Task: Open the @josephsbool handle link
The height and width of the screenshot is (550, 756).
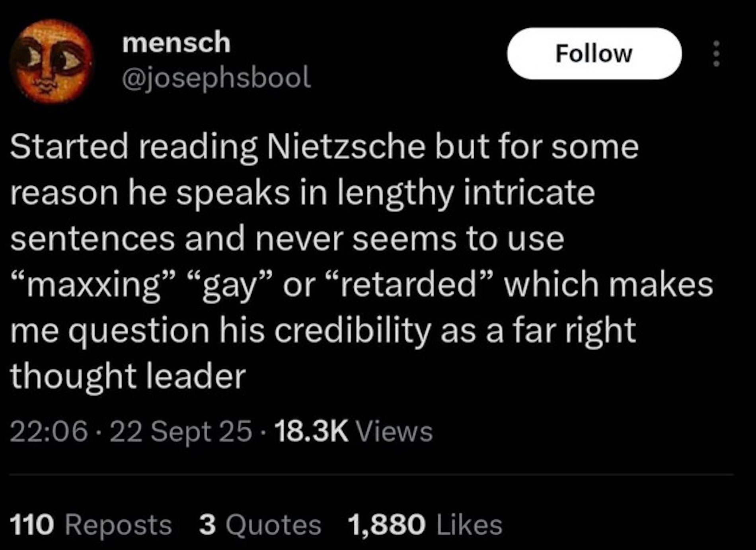Action: pyautogui.click(x=216, y=77)
